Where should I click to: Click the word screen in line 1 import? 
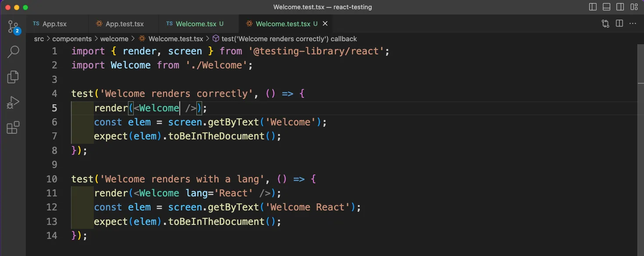185,51
